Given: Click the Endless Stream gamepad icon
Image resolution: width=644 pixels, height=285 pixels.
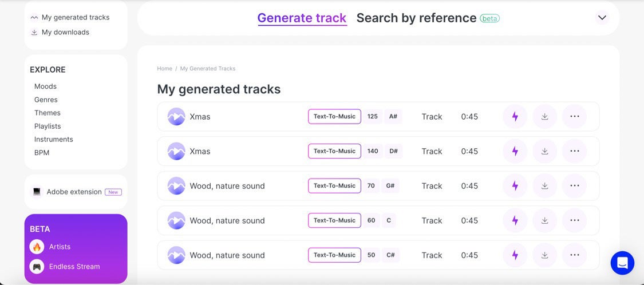Looking at the screenshot, I should click(37, 267).
